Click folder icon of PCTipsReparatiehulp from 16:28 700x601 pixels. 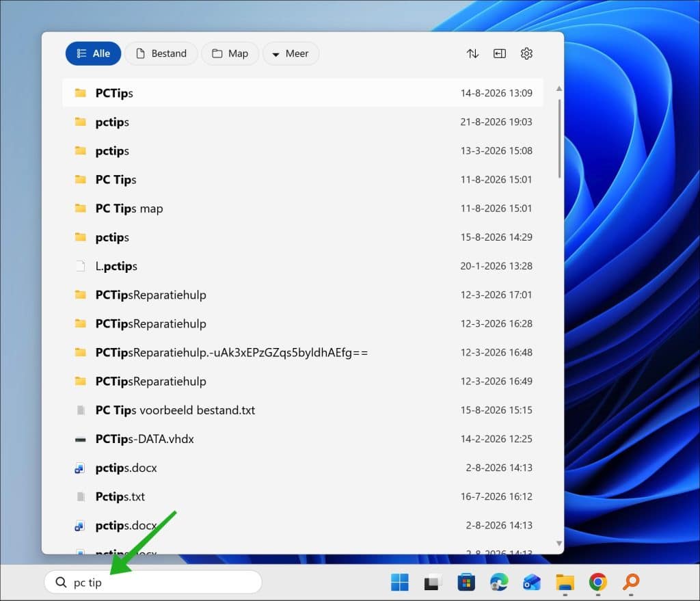pyautogui.click(x=81, y=323)
